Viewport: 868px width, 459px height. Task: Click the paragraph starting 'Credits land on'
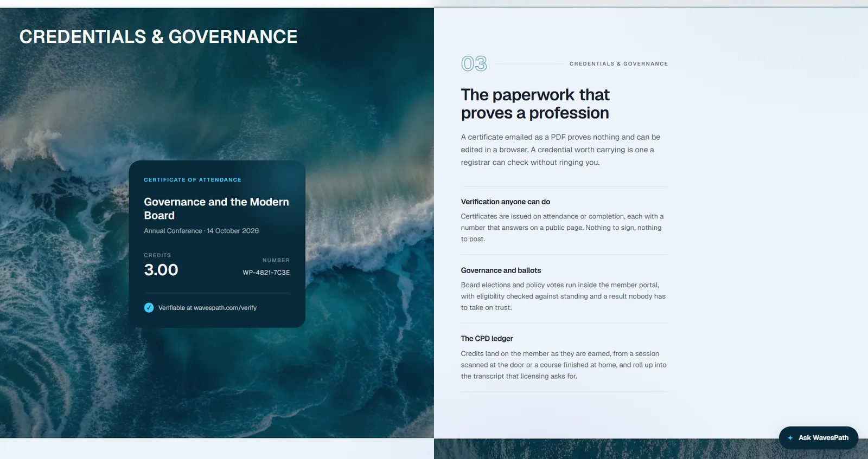pyautogui.click(x=564, y=365)
